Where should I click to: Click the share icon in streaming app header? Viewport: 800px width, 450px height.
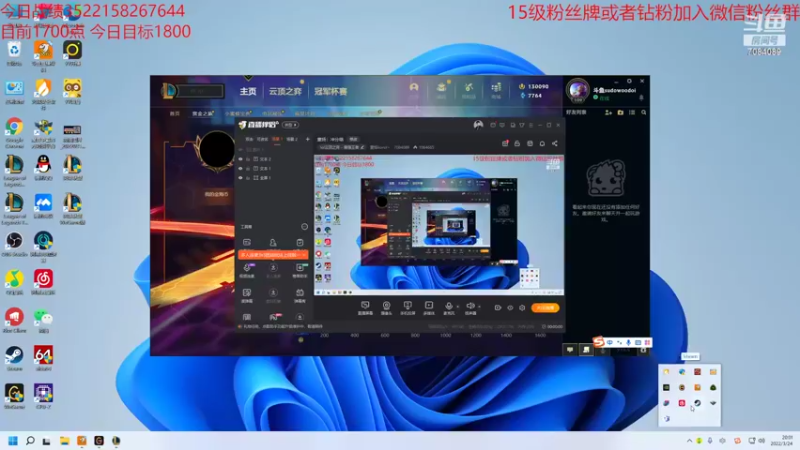pos(555,143)
